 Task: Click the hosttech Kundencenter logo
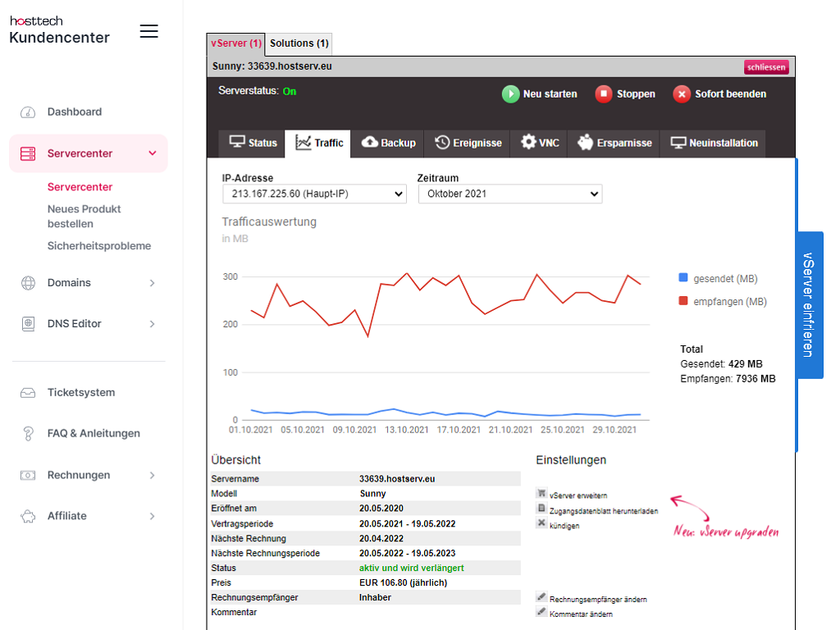(x=59, y=30)
